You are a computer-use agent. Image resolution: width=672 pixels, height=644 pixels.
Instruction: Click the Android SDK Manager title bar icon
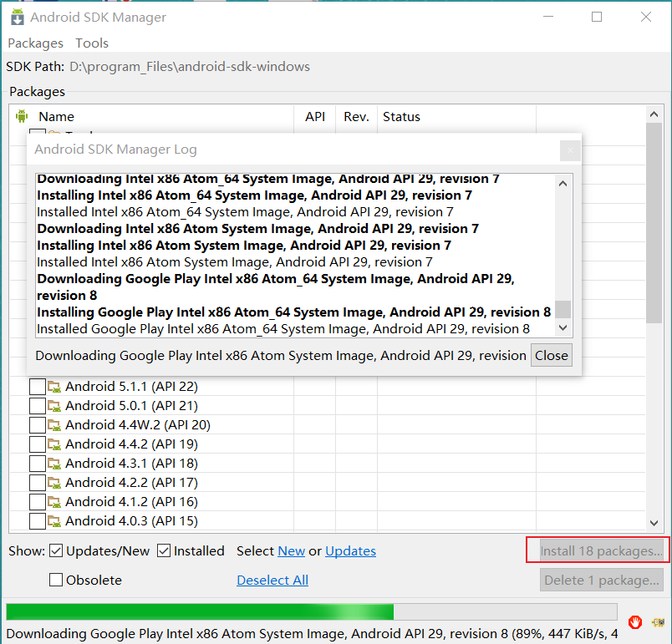(x=18, y=18)
